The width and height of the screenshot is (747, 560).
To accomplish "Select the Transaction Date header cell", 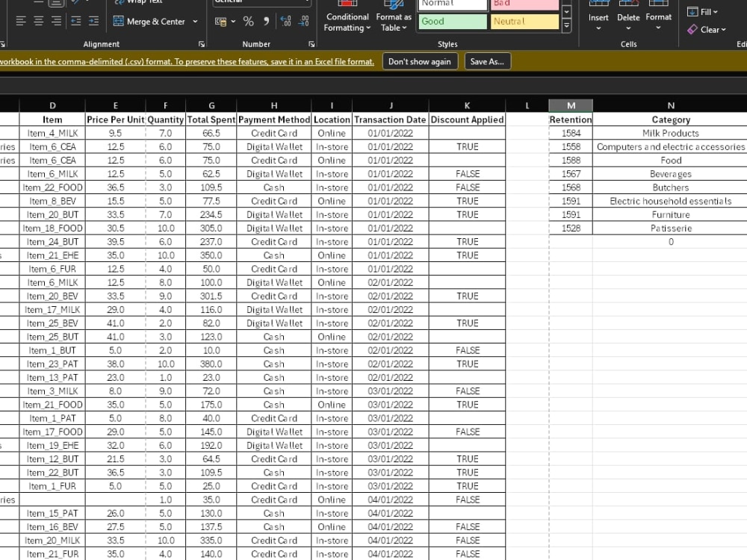I will coord(391,119).
